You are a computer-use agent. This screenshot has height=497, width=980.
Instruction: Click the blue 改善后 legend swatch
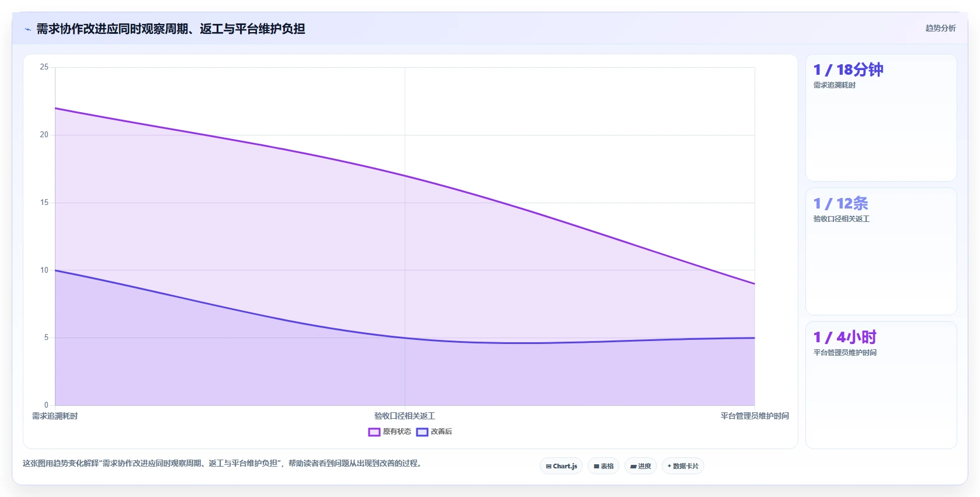(422, 432)
